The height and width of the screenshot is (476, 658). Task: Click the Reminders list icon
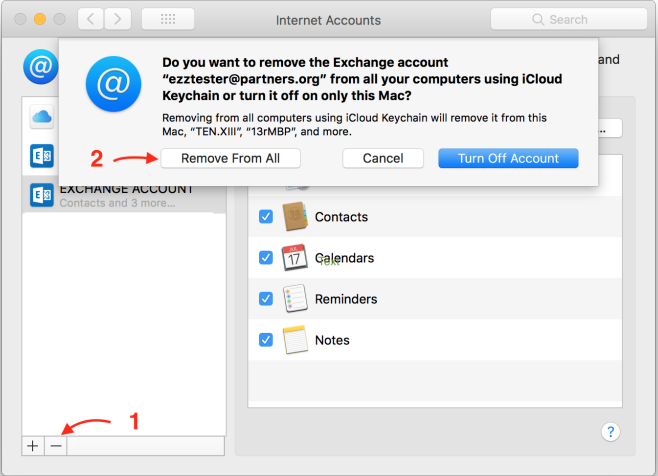point(295,298)
